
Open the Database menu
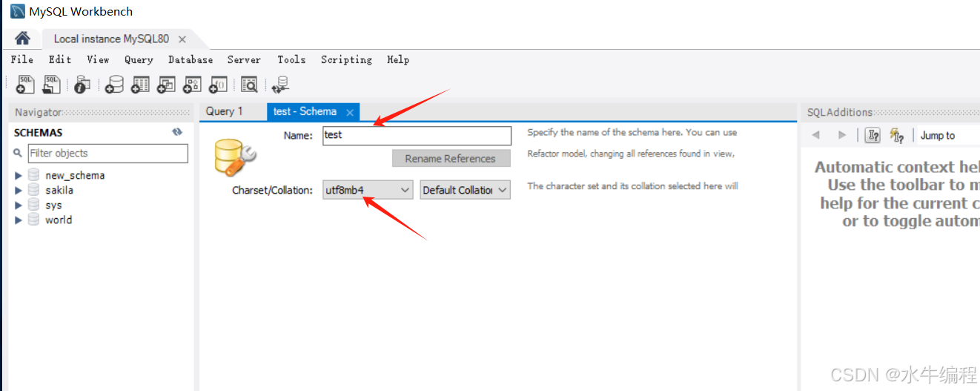tap(191, 59)
